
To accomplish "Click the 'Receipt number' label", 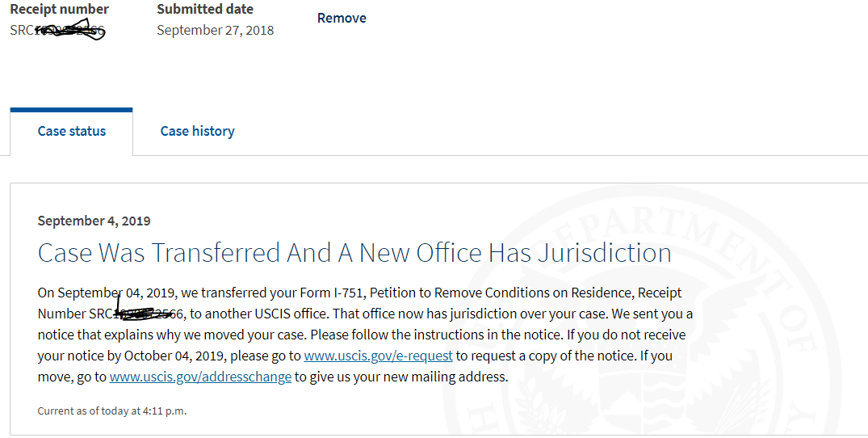I will point(59,9).
